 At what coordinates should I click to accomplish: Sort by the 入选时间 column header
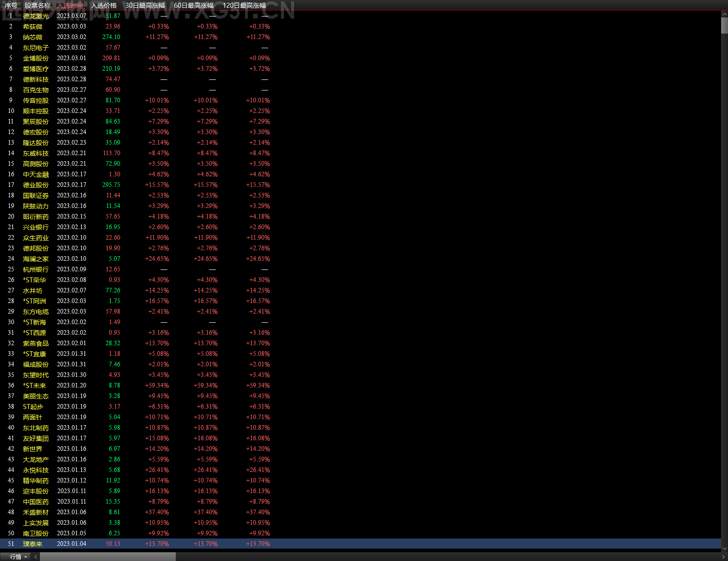pyautogui.click(x=70, y=6)
